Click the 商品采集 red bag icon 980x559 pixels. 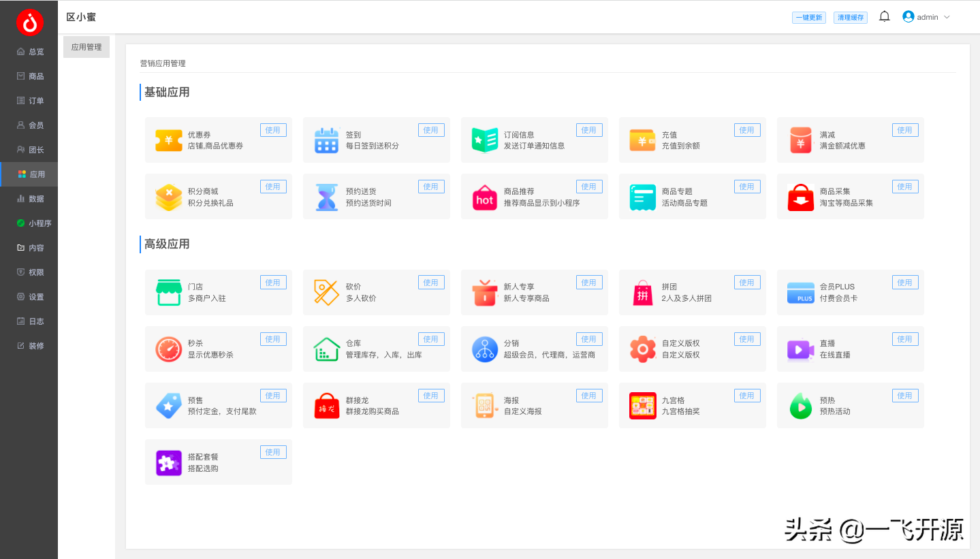pyautogui.click(x=800, y=197)
